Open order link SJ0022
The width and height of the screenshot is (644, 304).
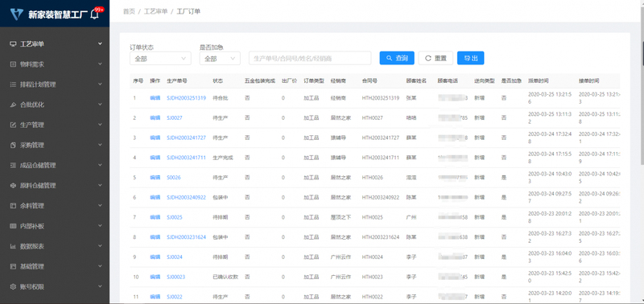point(175,297)
